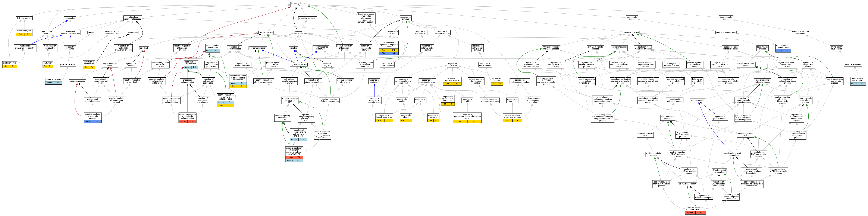Click 'anatomical structure development' node

click(x=800, y=33)
